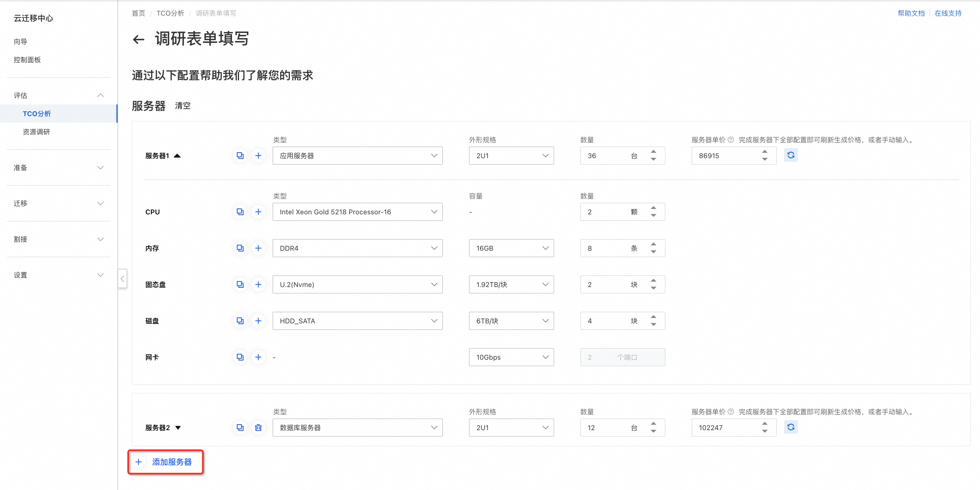
Task: Refresh the 服务器1 unit price
Action: tap(791, 155)
